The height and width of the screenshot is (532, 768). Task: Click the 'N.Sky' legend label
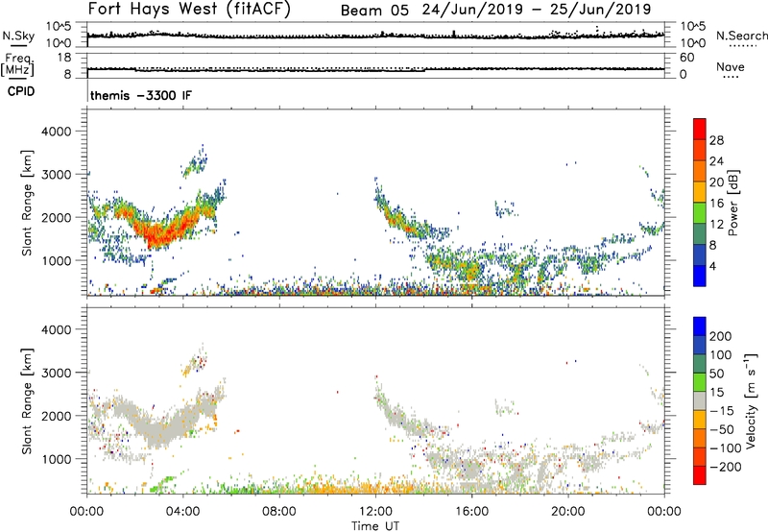click(x=18, y=36)
